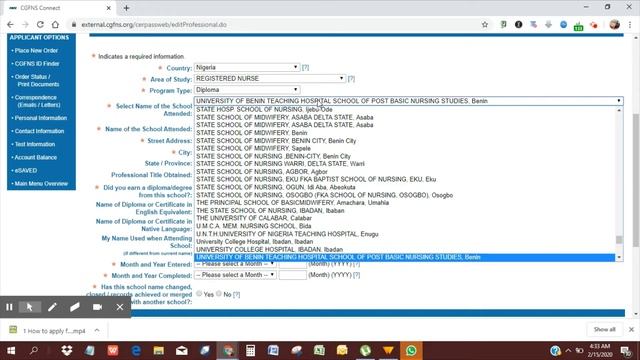Open Place New Order link
The image size is (640, 360).
(x=36, y=51)
